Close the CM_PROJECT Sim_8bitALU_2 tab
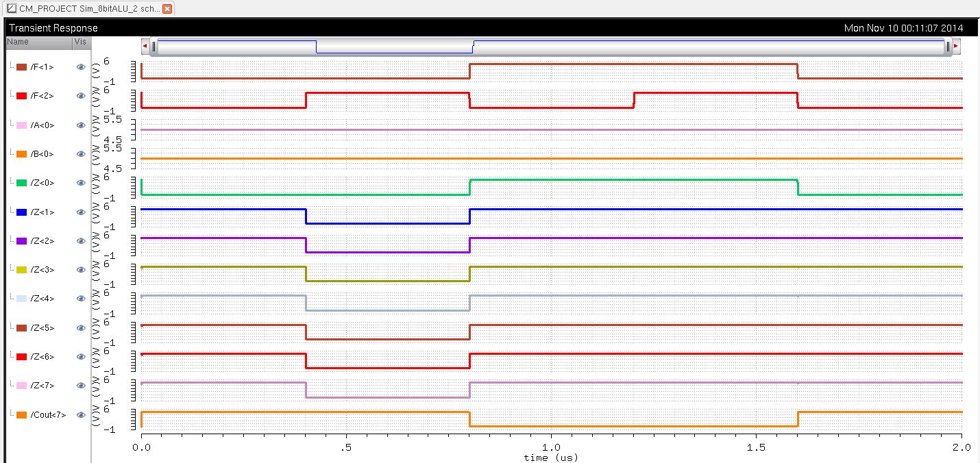 [167, 9]
